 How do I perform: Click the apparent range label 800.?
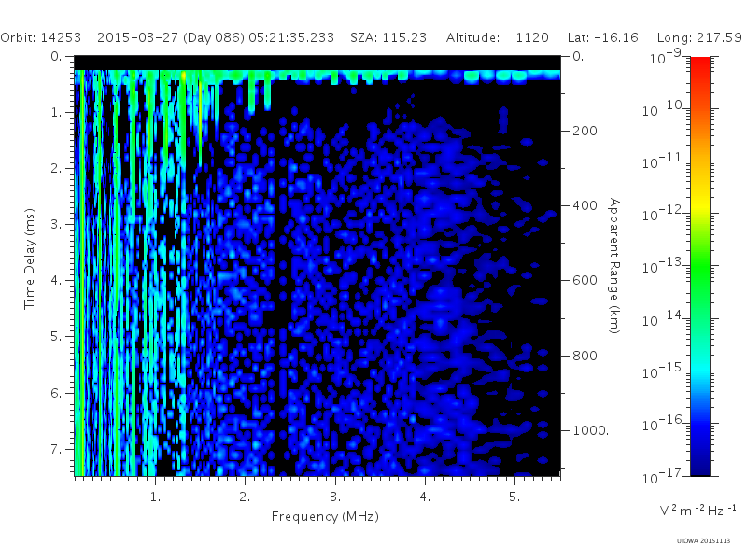point(586,356)
